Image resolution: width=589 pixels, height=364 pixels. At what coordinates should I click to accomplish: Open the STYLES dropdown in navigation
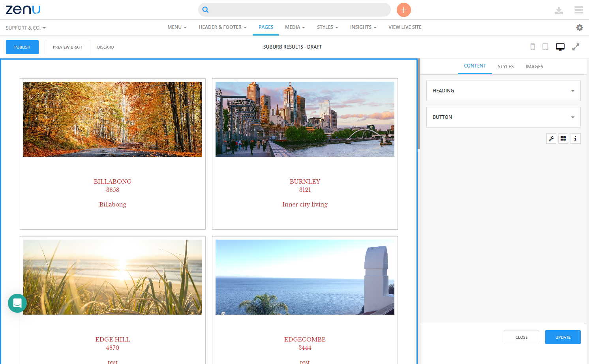[328, 27]
